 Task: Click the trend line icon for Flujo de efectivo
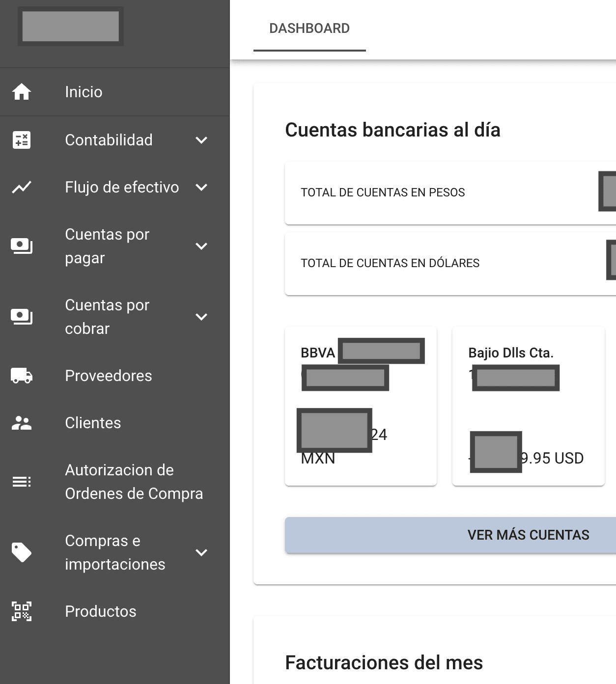[x=22, y=187]
